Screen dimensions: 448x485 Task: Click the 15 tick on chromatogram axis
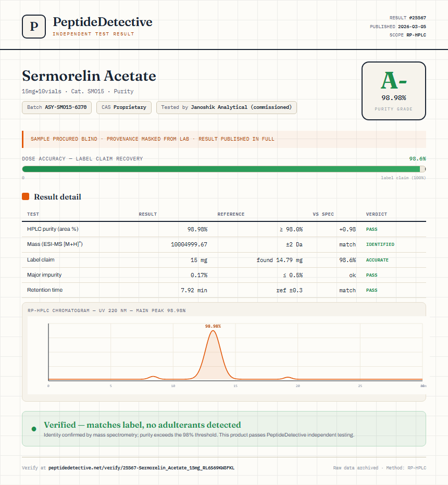tap(235, 386)
